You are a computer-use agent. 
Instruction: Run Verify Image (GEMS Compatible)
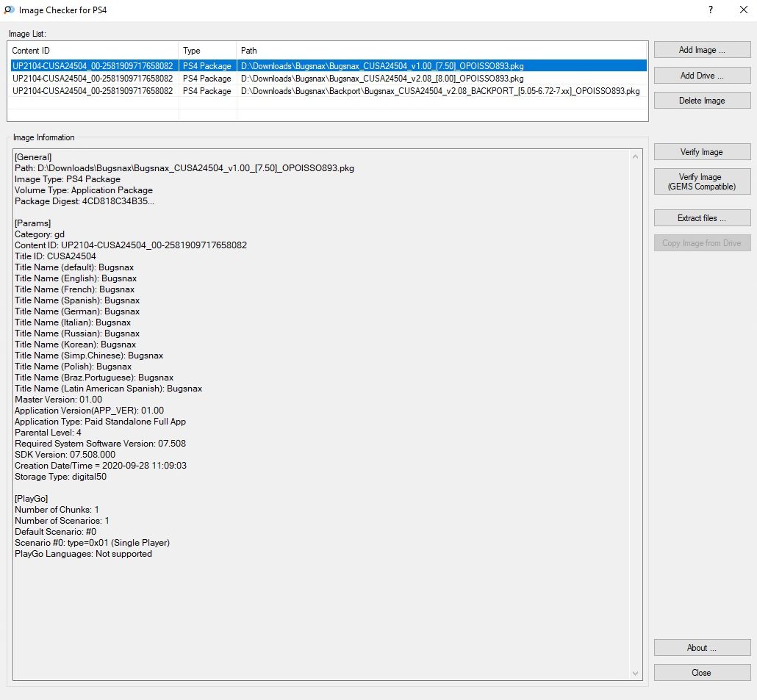coord(702,181)
